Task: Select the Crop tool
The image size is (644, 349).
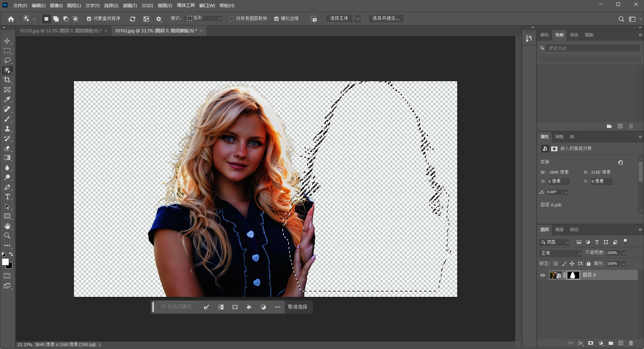Action: tap(7, 80)
